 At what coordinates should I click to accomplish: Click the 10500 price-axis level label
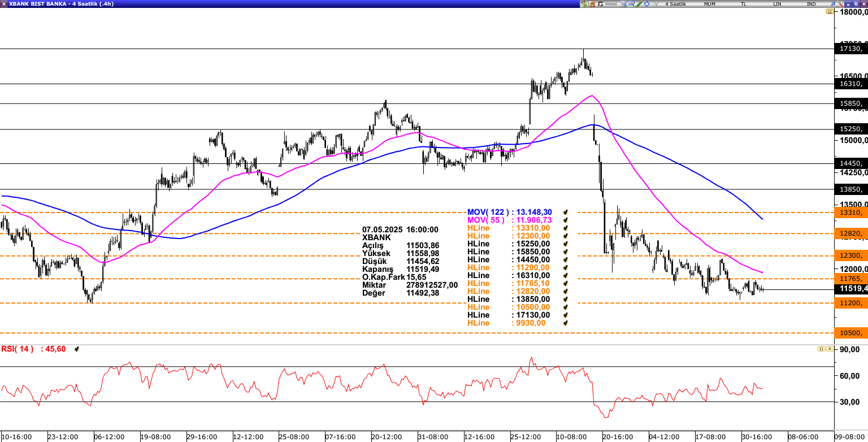coord(850,333)
